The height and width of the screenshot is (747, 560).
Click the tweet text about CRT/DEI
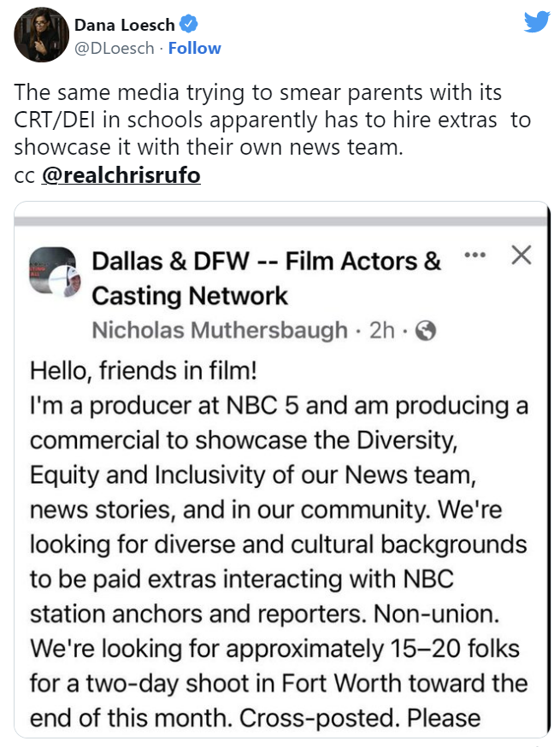(x=272, y=120)
